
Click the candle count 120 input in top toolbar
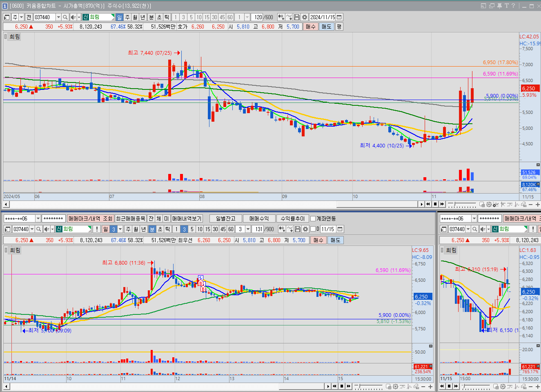click(257, 17)
